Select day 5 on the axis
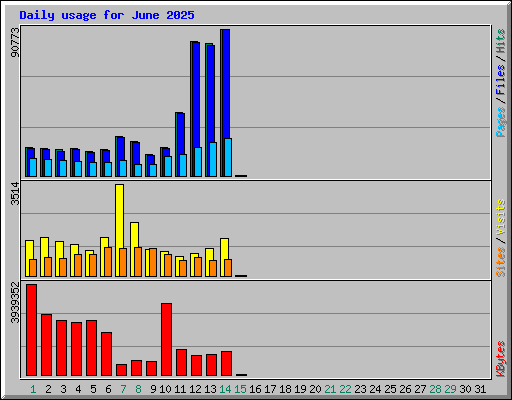The image size is (512, 400). coord(93,389)
